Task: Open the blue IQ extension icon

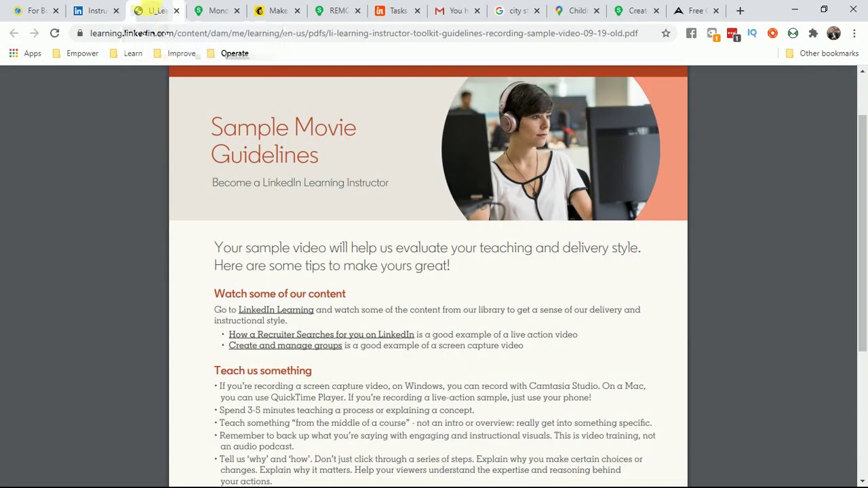Action: [x=752, y=33]
